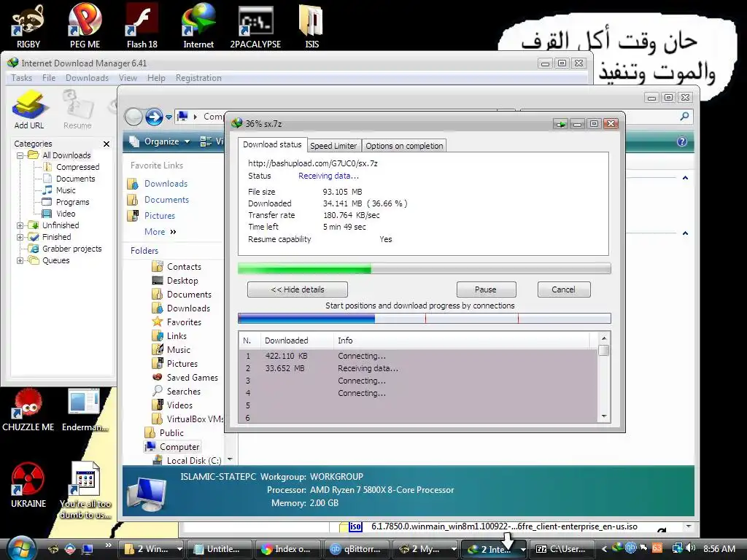Cancel the sx.7z download

click(x=564, y=289)
